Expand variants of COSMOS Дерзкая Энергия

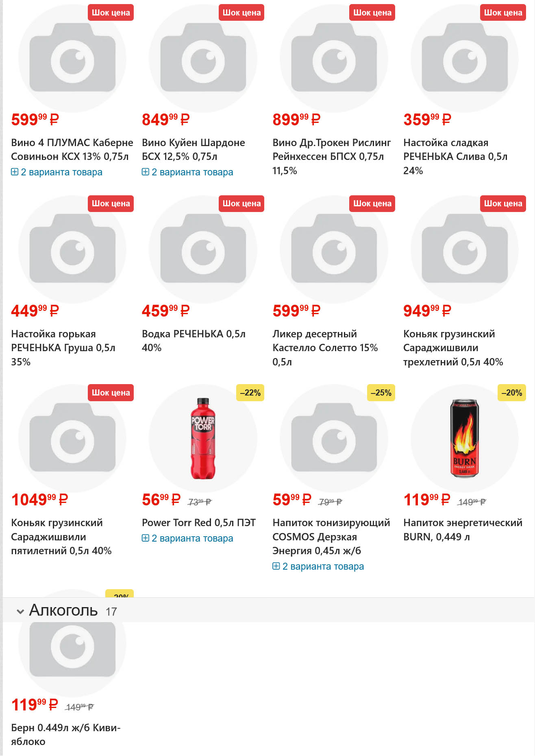tap(318, 566)
